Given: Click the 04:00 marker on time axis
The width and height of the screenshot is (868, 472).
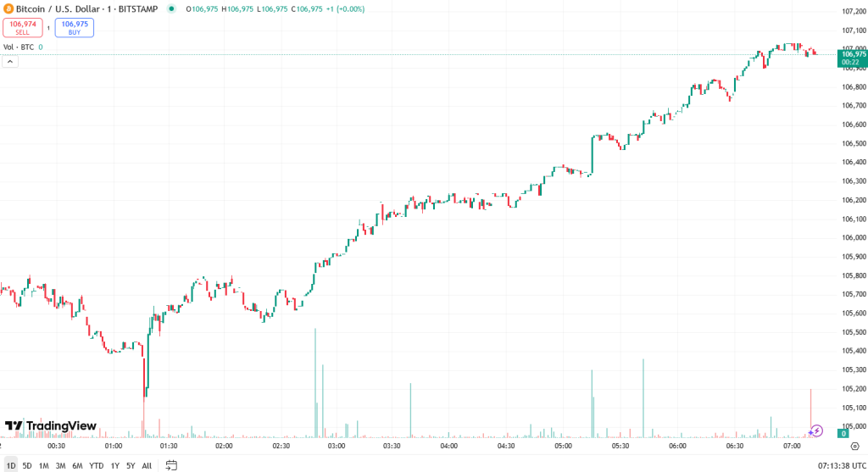Looking at the screenshot, I should pos(449,446).
